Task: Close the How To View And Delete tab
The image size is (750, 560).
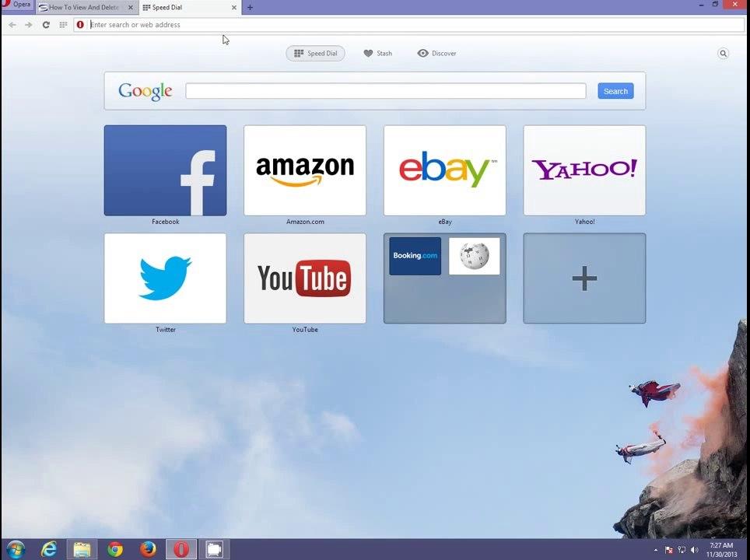Action: coord(131,8)
